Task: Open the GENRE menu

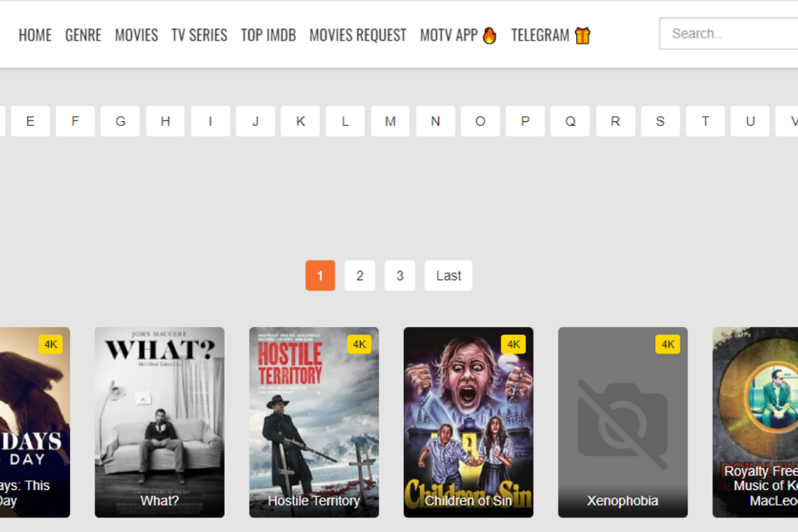Action: [83, 35]
